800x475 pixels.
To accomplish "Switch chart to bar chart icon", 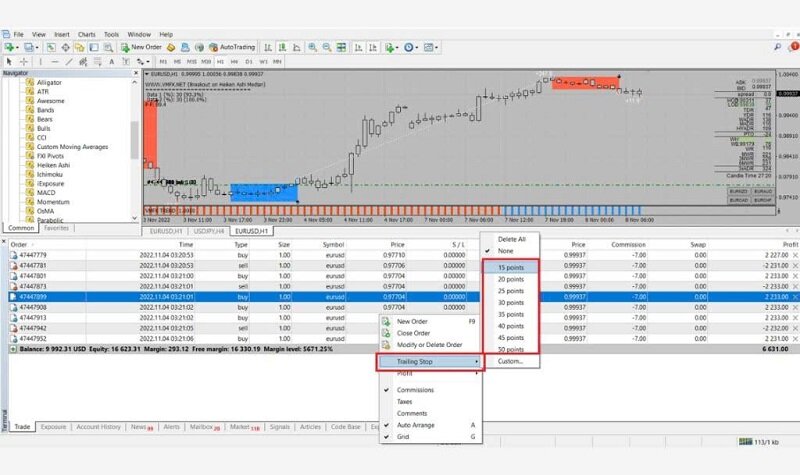I will pos(268,47).
